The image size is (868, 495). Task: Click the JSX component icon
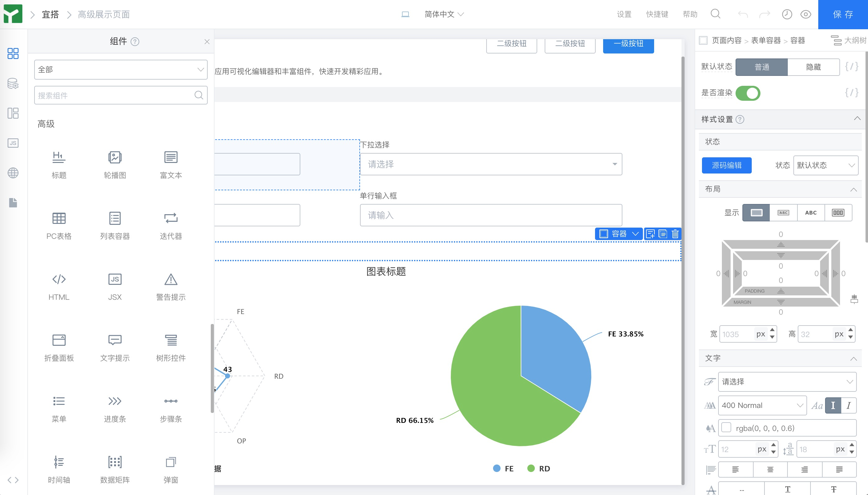click(x=115, y=279)
